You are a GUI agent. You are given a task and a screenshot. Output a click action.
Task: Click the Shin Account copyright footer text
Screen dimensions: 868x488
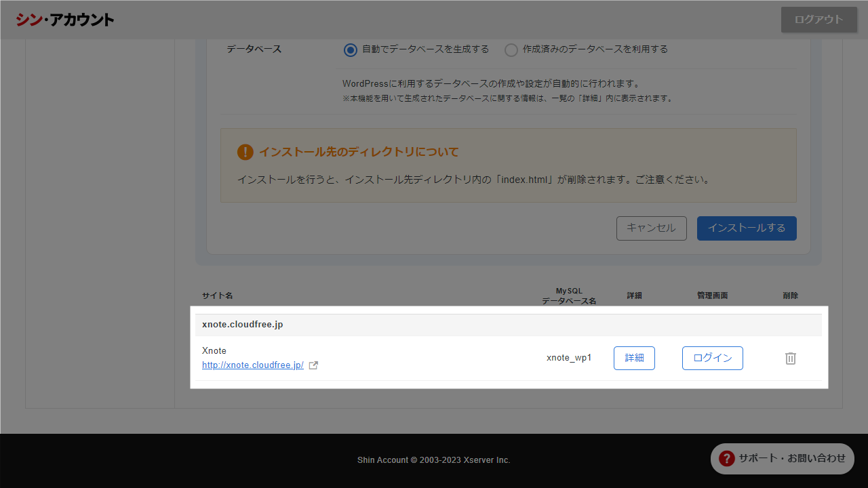pyautogui.click(x=434, y=460)
